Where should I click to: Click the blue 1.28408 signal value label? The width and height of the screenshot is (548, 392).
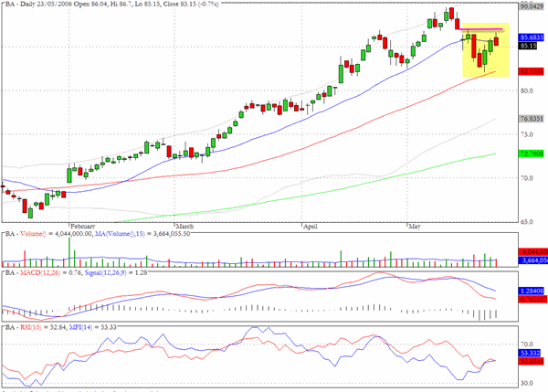(532, 291)
